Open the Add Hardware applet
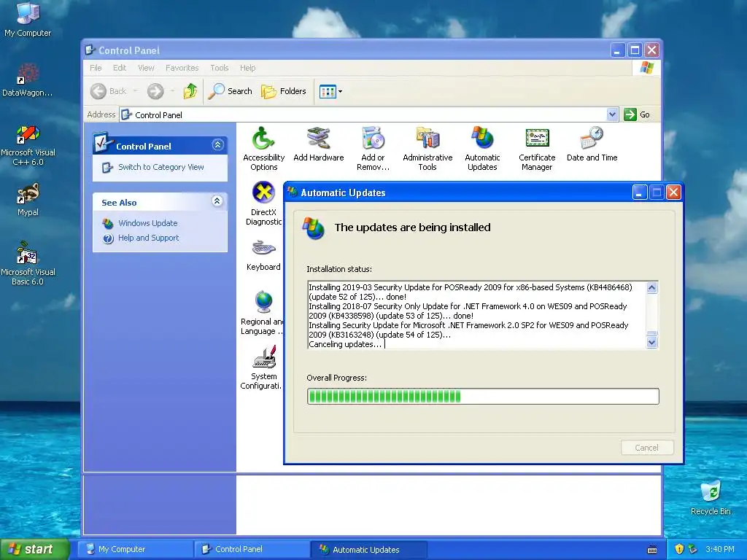The image size is (747, 560). coord(318,144)
